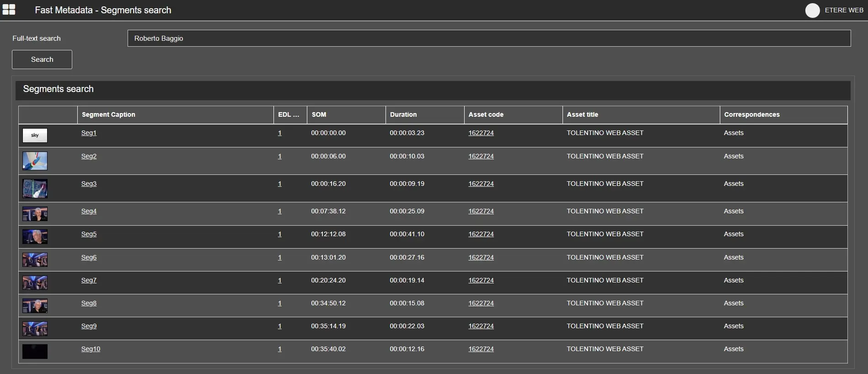Select the Correspondences column header

[751, 114]
